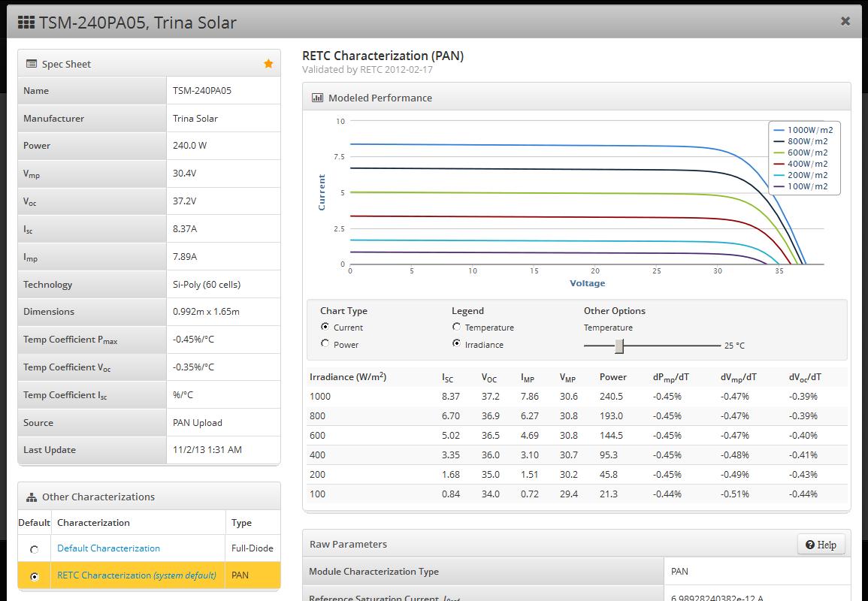Click the Modeled Performance chart icon
The image size is (868, 601).
317,98
